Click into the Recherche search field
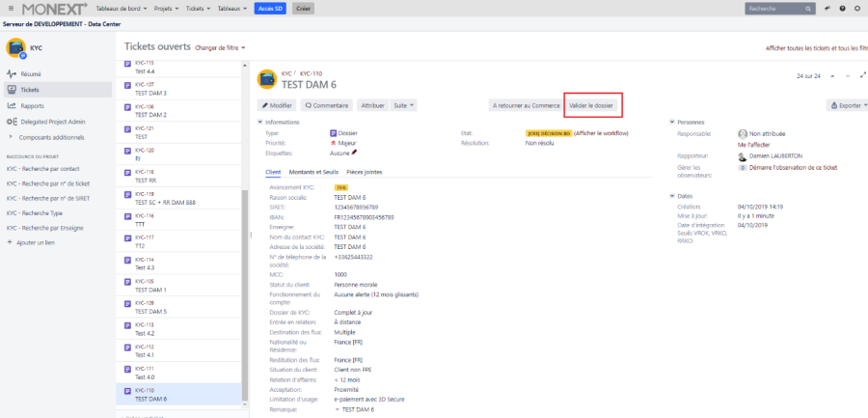868x418 pixels. click(x=779, y=9)
